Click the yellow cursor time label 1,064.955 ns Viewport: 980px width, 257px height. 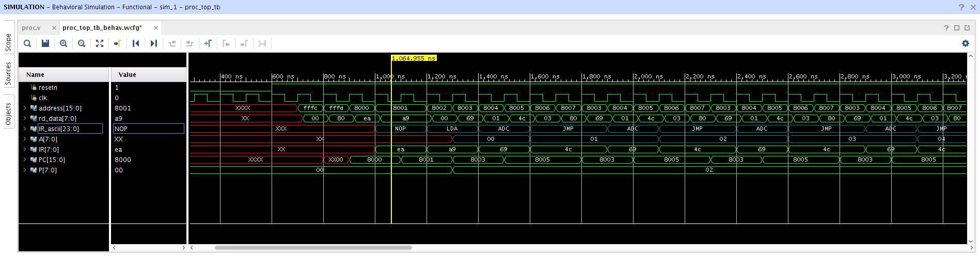[x=414, y=58]
